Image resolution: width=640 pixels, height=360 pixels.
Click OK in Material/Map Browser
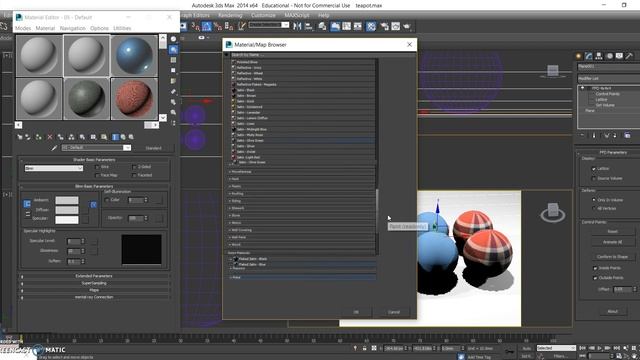point(356,312)
